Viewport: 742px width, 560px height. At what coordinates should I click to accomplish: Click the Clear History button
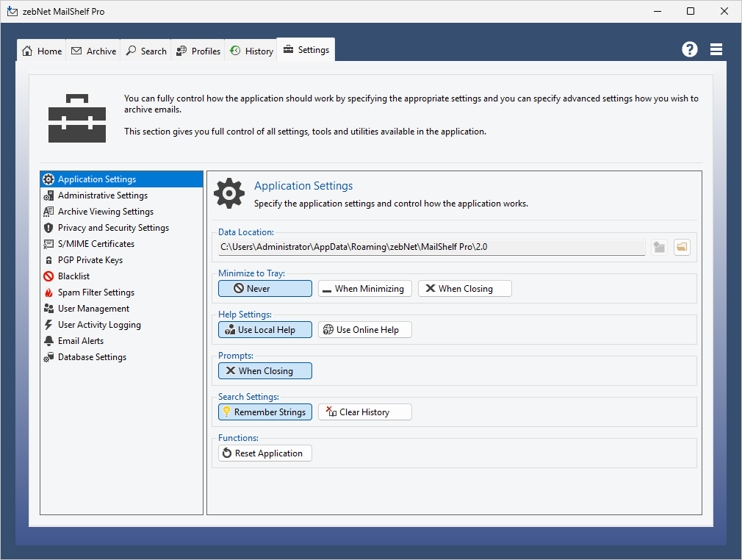pyautogui.click(x=365, y=412)
